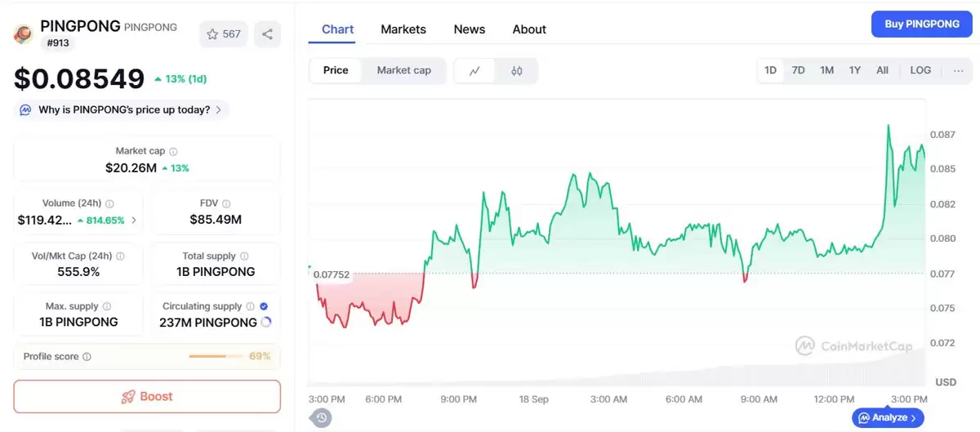This screenshot has height=432, width=980.
Task: Switch to candlestick chart icon
Action: click(516, 71)
